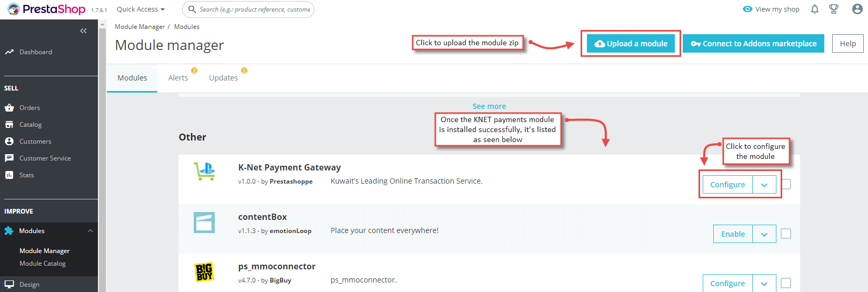Image resolution: width=868 pixels, height=292 pixels.
Task: Open notifications bell icon
Action: [x=815, y=9]
